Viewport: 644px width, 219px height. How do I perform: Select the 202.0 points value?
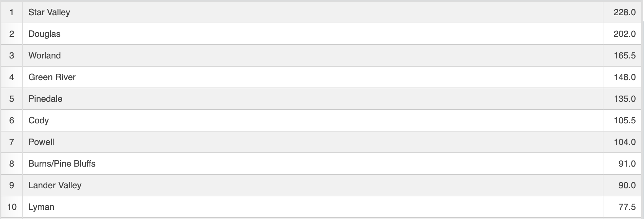pyautogui.click(x=624, y=34)
